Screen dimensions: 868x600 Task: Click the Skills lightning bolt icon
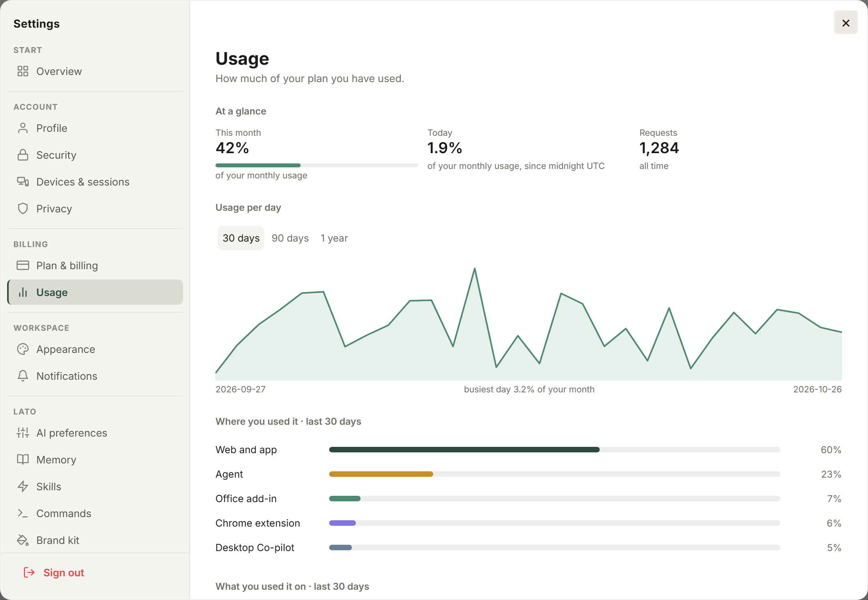tap(23, 487)
